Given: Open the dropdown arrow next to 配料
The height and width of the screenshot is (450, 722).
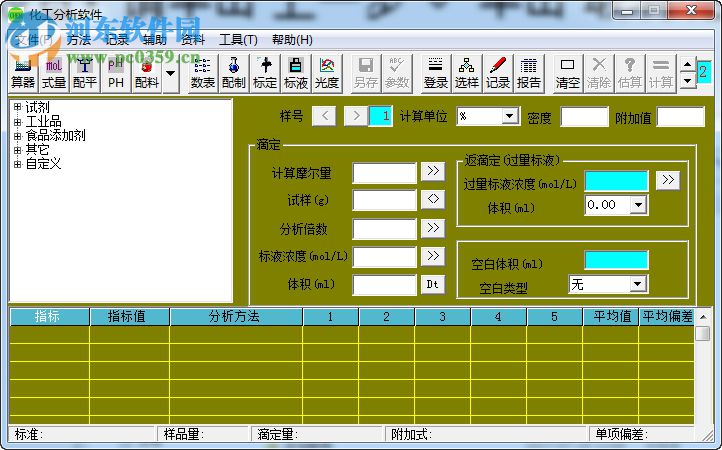Looking at the screenshot, I should (170, 73).
